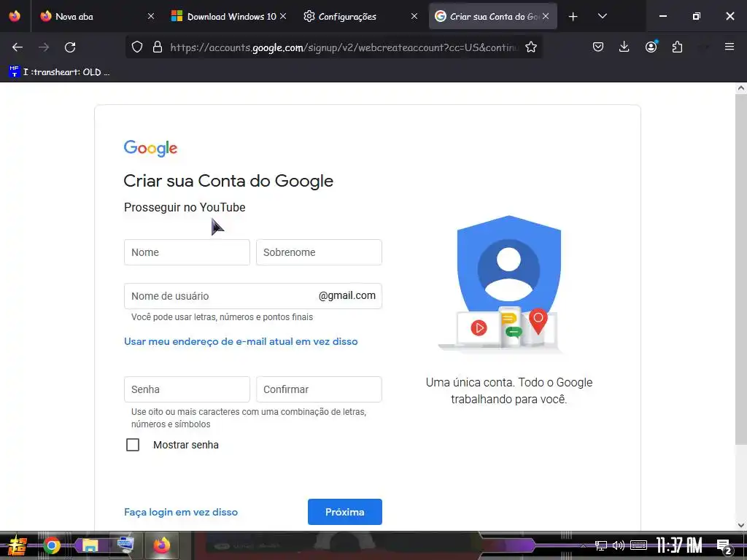Image resolution: width=747 pixels, height=560 pixels.
Task: Select the Criar sua Conta do Google tab
Action: 494,16
